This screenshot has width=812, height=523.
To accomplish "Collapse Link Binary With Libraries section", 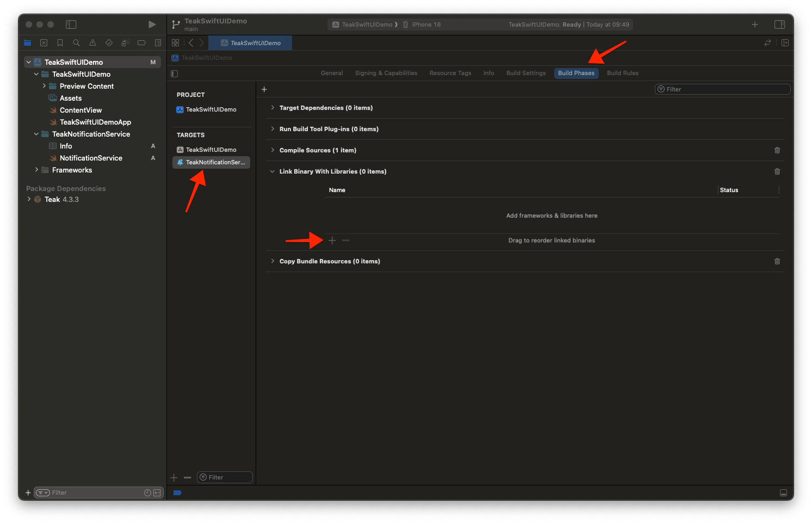I will coord(272,171).
